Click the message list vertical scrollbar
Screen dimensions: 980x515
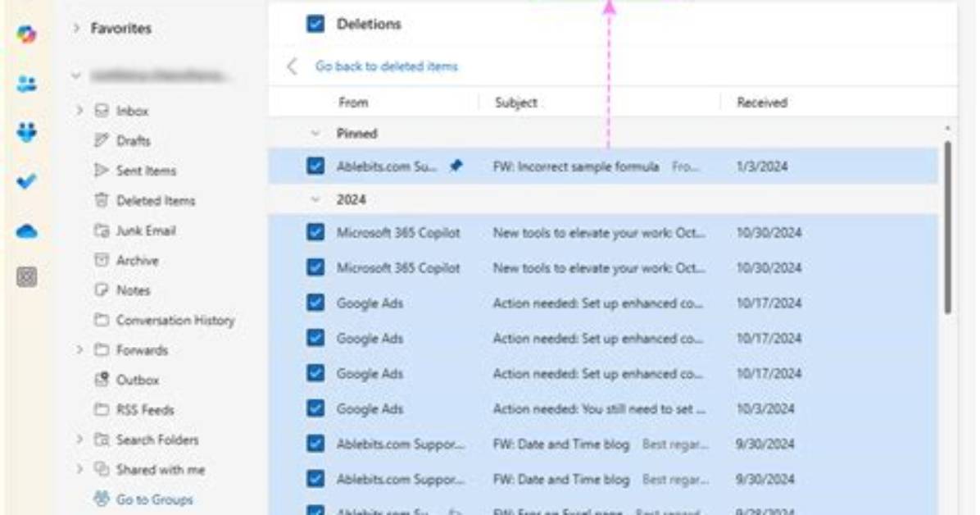947,228
